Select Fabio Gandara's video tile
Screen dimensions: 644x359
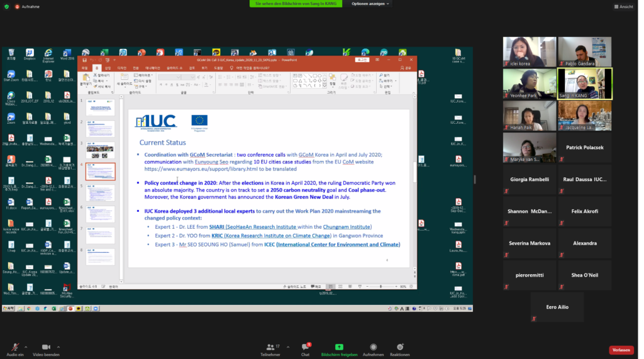click(x=584, y=52)
